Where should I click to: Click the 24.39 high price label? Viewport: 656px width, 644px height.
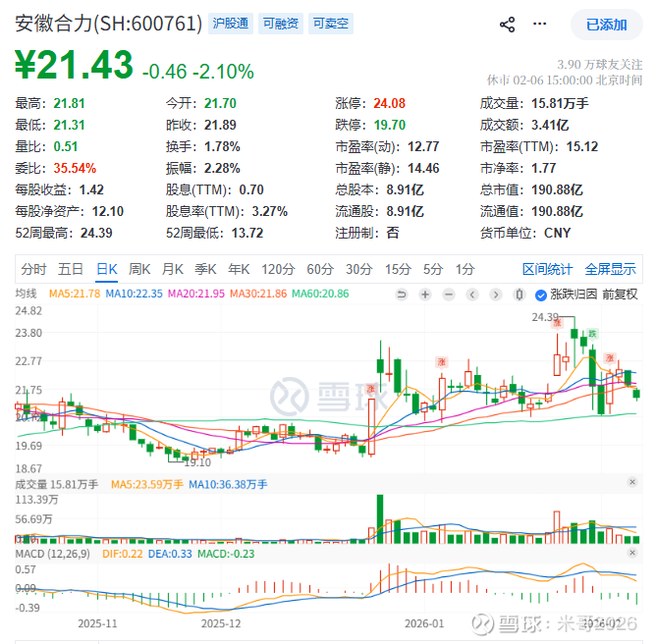(545, 317)
